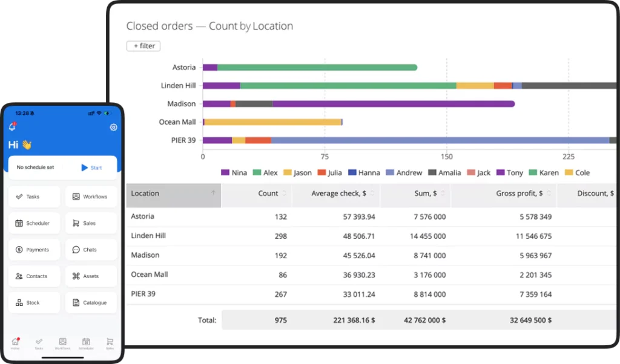Click Jason's yellow legend color swatch

[x=288, y=173]
